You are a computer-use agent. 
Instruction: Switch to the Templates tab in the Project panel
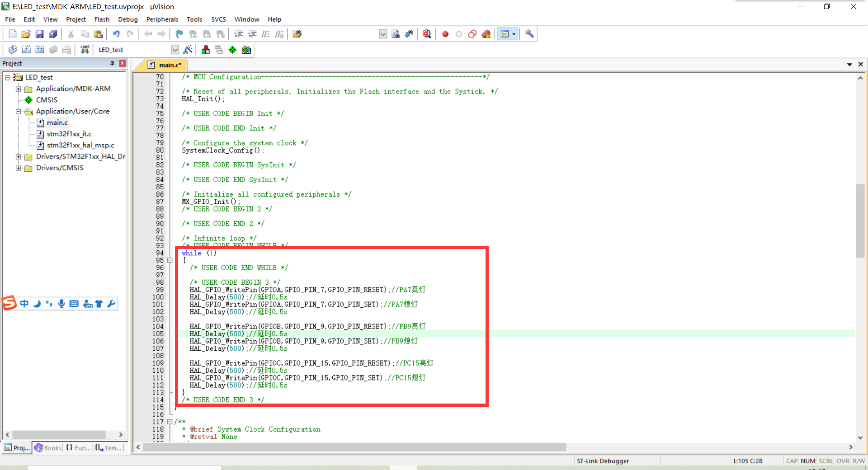[108, 448]
